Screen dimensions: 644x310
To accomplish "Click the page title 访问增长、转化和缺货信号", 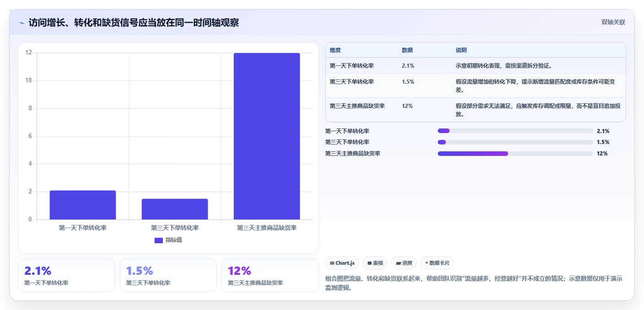I will pyautogui.click(x=134, y=22).
